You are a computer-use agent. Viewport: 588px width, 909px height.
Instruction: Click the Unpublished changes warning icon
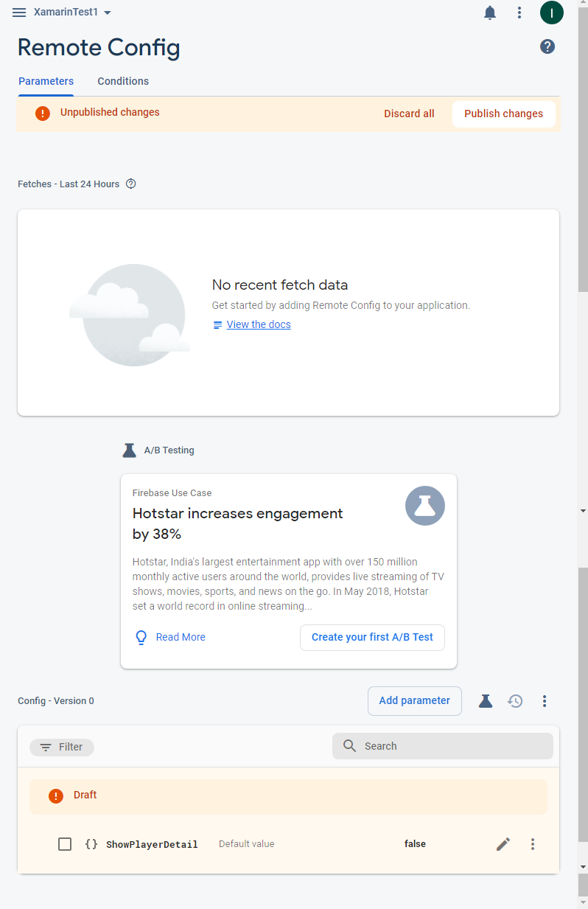43,113
